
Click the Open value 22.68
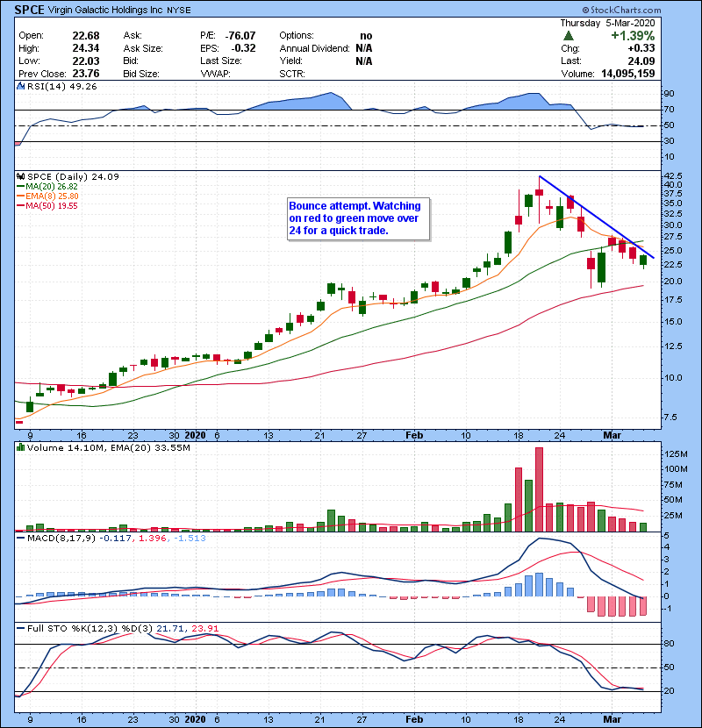tap(86, 36)
